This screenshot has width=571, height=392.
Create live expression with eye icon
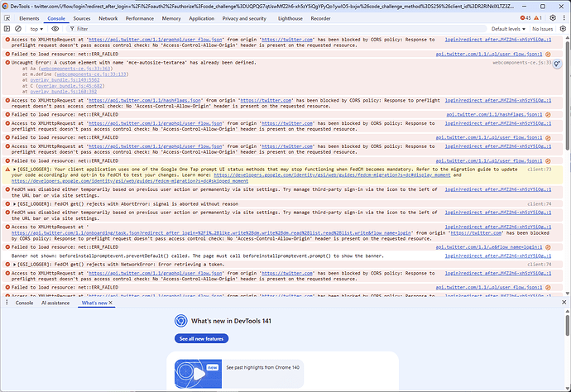[x=55, y=28]
